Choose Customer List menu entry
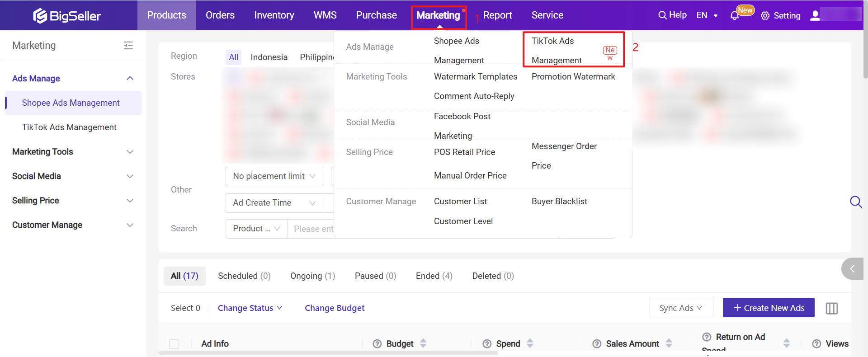This screenshot has width=868, height=357. tap(460, 202)
